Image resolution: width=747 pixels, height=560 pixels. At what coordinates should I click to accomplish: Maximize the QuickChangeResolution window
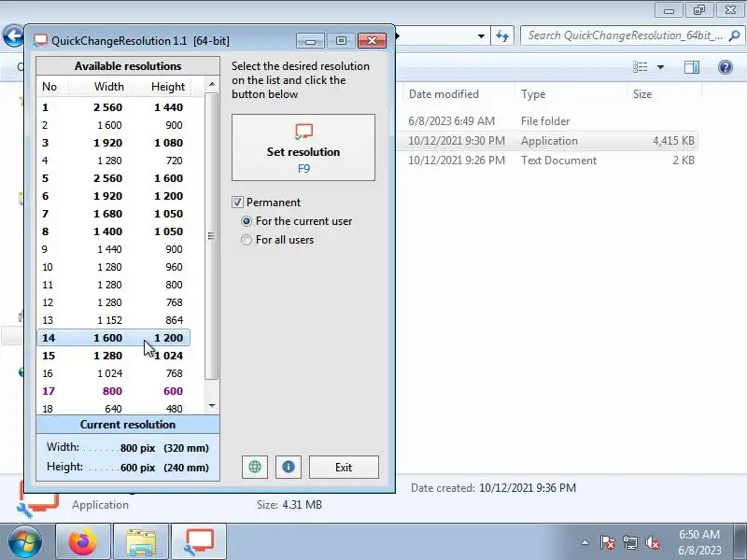341,41
